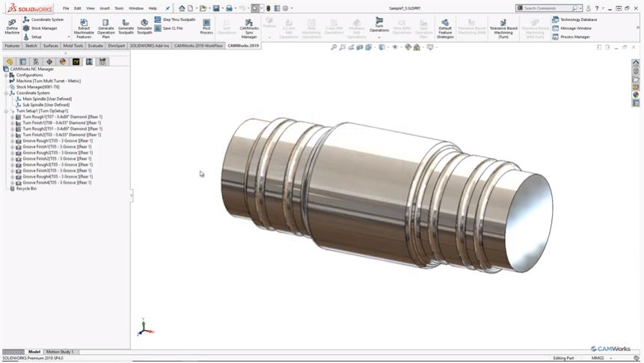
Task: Open the Motion Study 1 tab
Action: 60,352
